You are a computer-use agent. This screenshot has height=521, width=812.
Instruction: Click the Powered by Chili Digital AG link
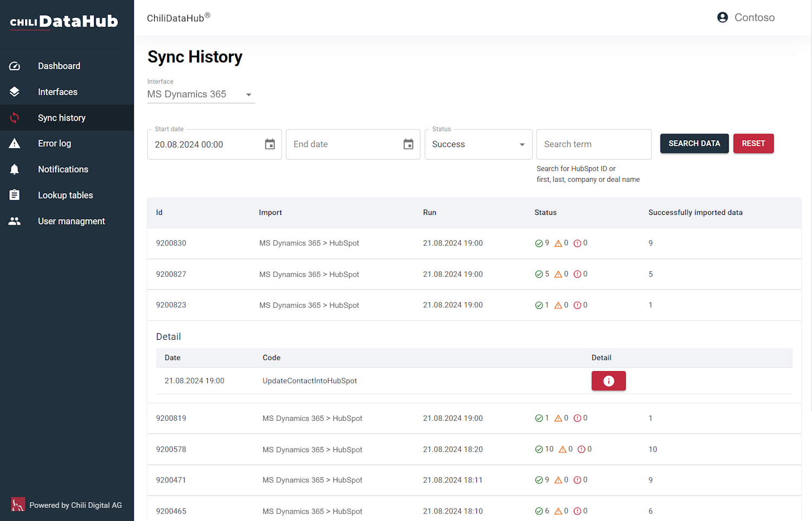[x=75, y=505]
